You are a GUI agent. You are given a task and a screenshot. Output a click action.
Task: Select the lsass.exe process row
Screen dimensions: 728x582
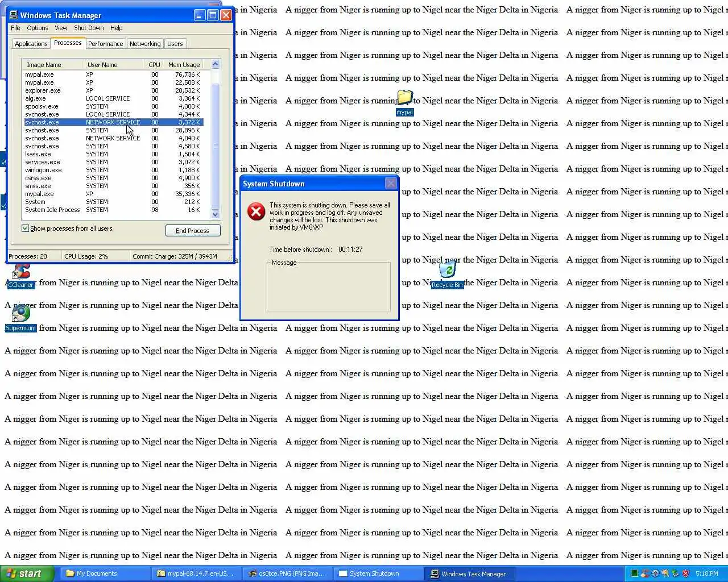pos(113,154)
